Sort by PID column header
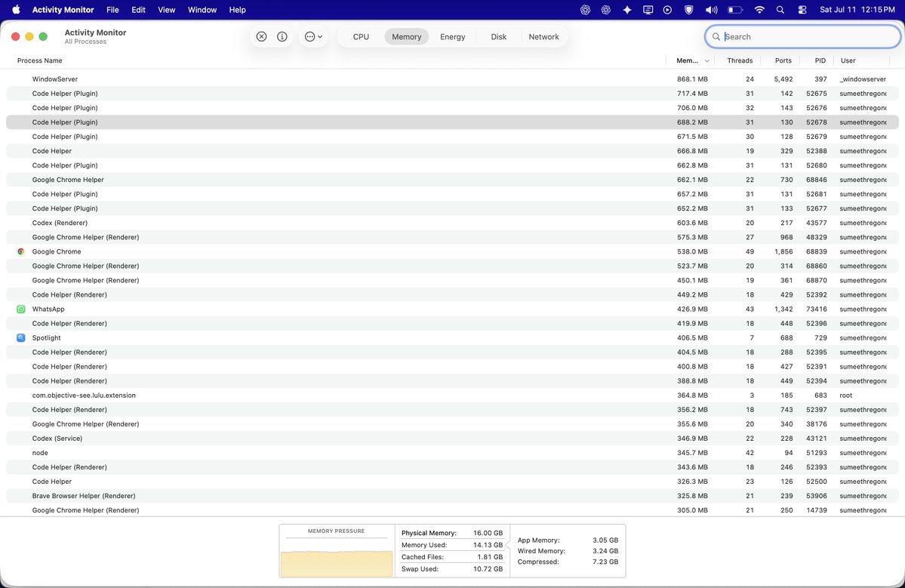Image resolution: width=905 pixels, height=588 pixels. tap(820, 60)
